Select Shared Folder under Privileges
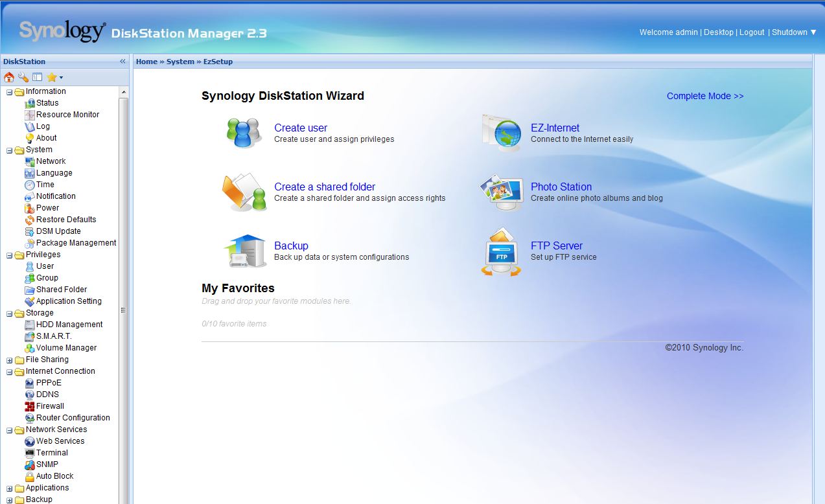Screen dimensions: 825x504 tap(62, 290)
